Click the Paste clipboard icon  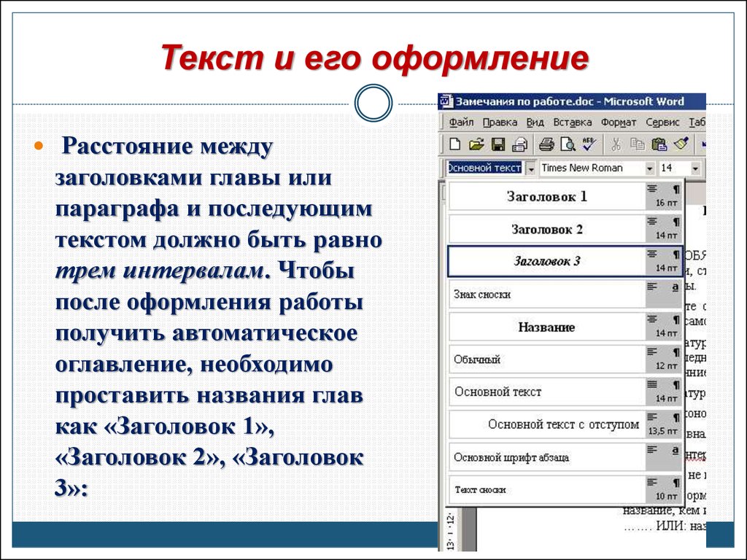click(x=659, y=144)
